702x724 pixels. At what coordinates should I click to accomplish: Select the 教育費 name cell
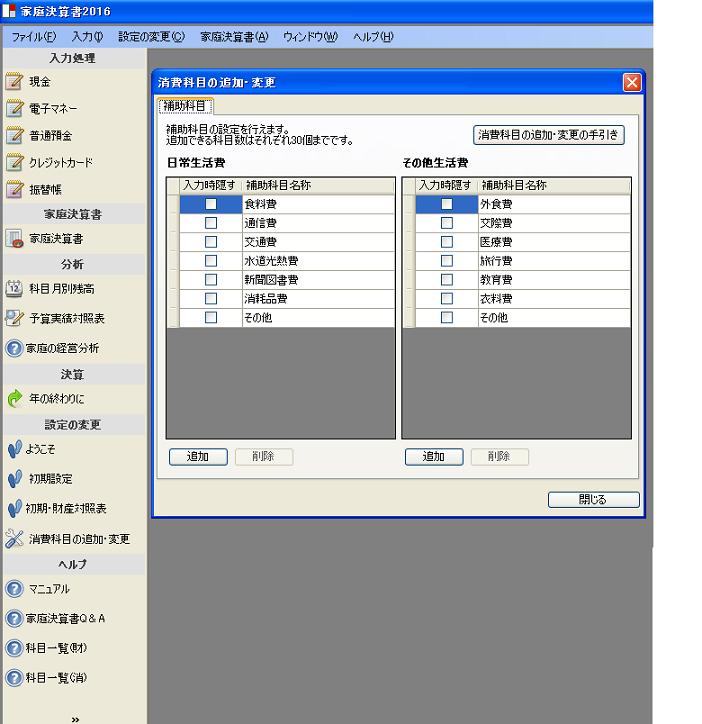[553, 280]
